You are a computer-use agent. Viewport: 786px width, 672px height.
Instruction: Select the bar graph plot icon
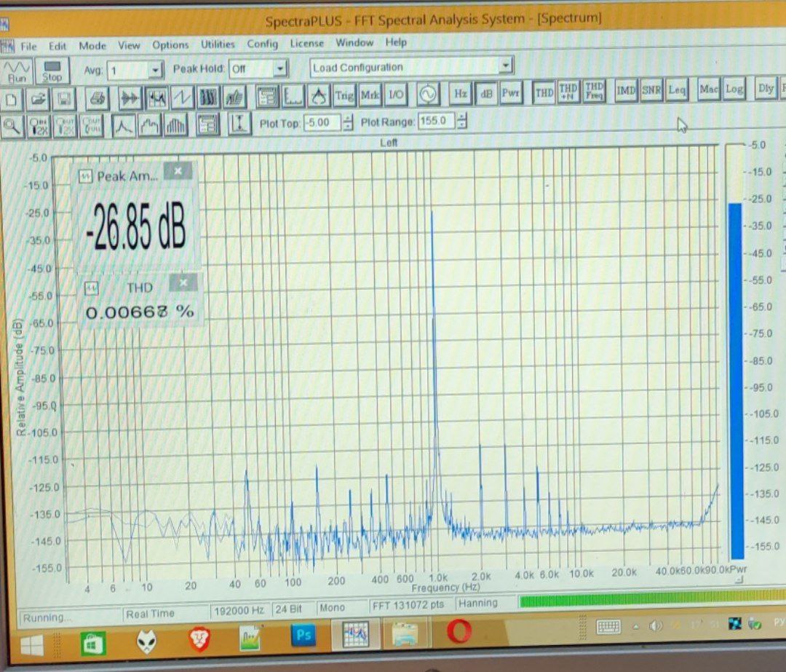click(x=175, y=124)
